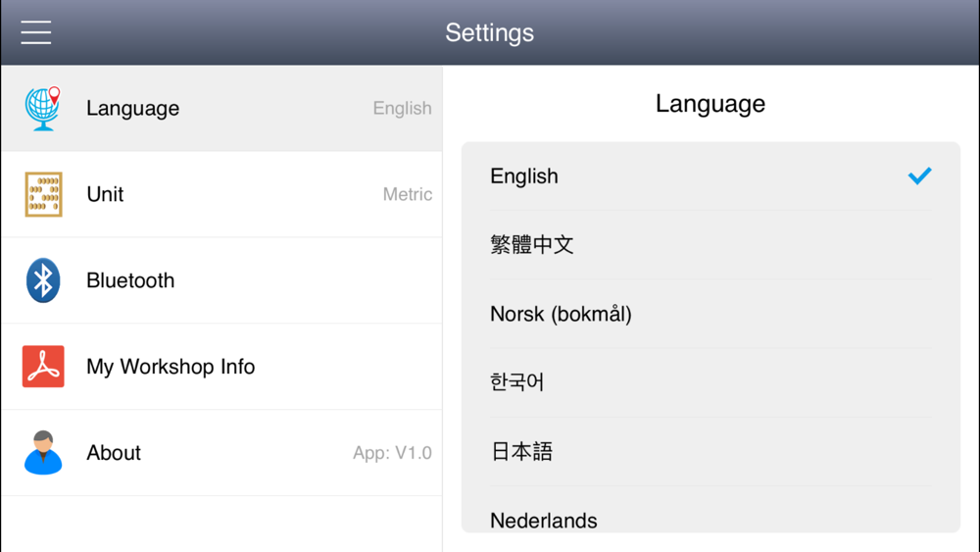Screen dimensions: 980x552
Task: Click the Bluetooth symbol icon
Action: coord(43,280)
